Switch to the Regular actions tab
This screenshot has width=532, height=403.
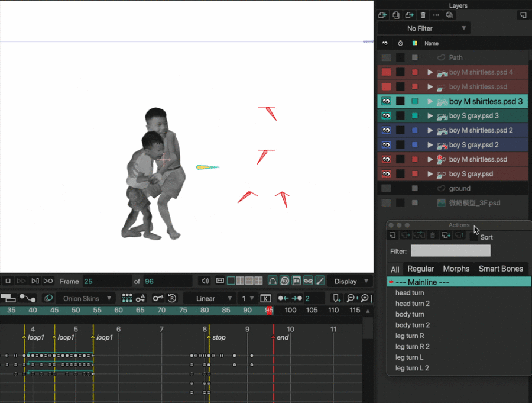click(x=421, y=269)
